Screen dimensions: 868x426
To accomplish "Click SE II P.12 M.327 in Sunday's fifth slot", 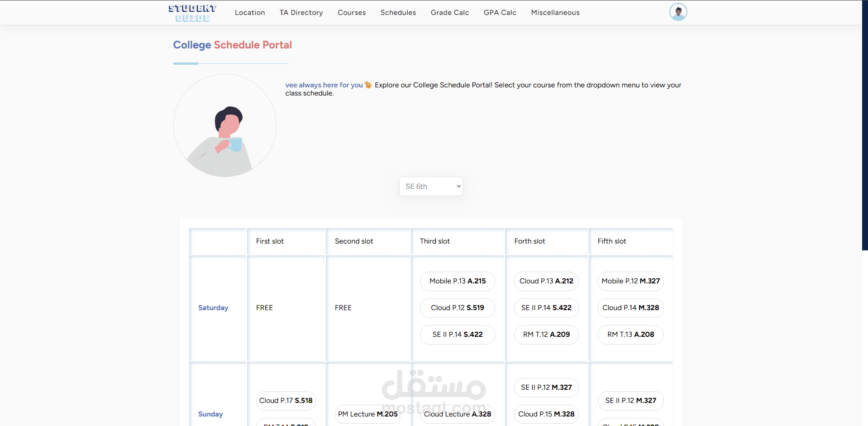I will click(x=631, y=401).
